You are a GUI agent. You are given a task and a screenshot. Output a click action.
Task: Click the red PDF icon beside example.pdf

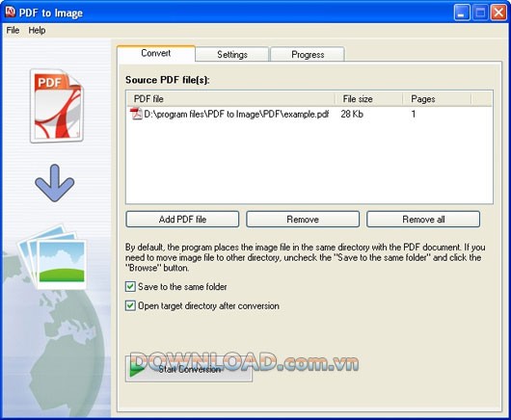coord(136,114)
